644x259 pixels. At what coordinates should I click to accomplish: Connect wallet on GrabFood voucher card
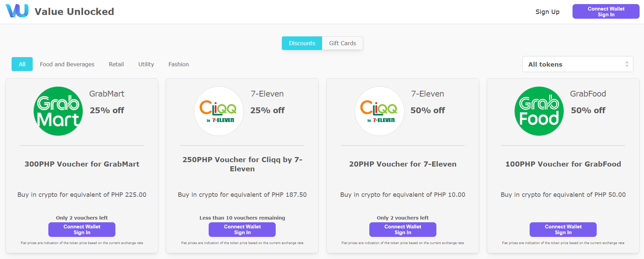[x=563, y=229]
